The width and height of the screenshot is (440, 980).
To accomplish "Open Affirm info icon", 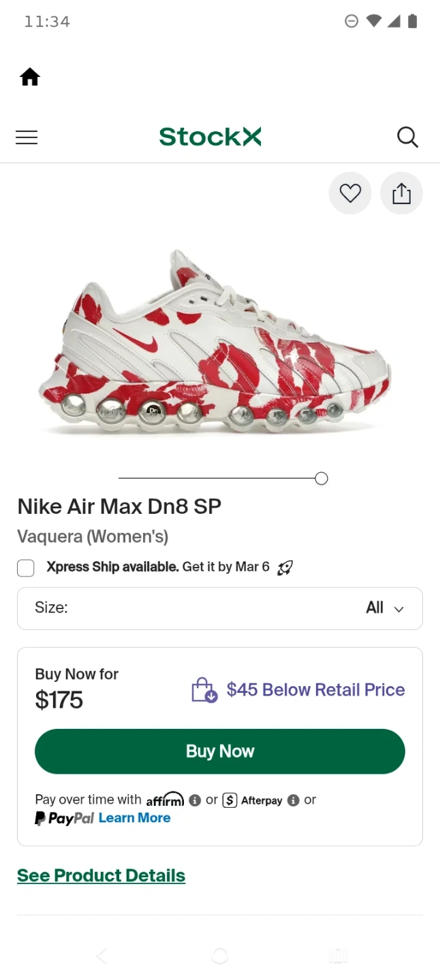I will click(195, 800).
